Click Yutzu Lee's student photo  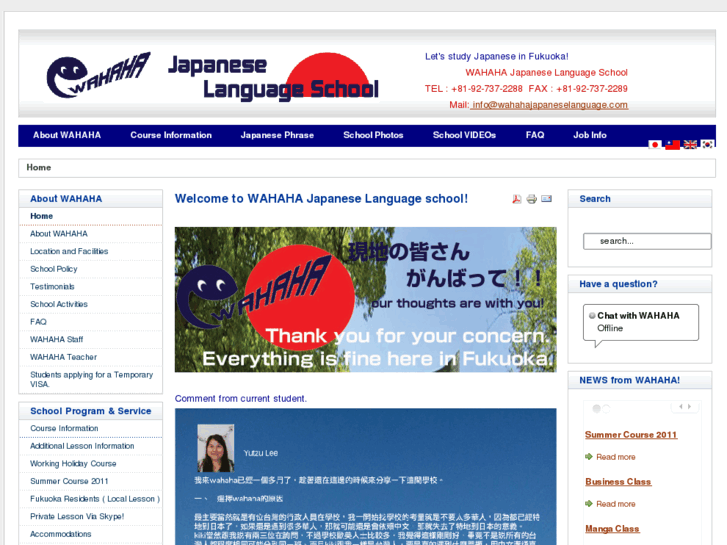click(x=216, y=448)
